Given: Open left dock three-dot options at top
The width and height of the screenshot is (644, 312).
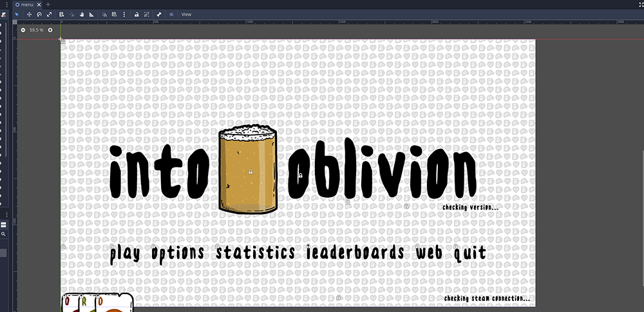Looking at the screenshot, I should click(6, 5).
